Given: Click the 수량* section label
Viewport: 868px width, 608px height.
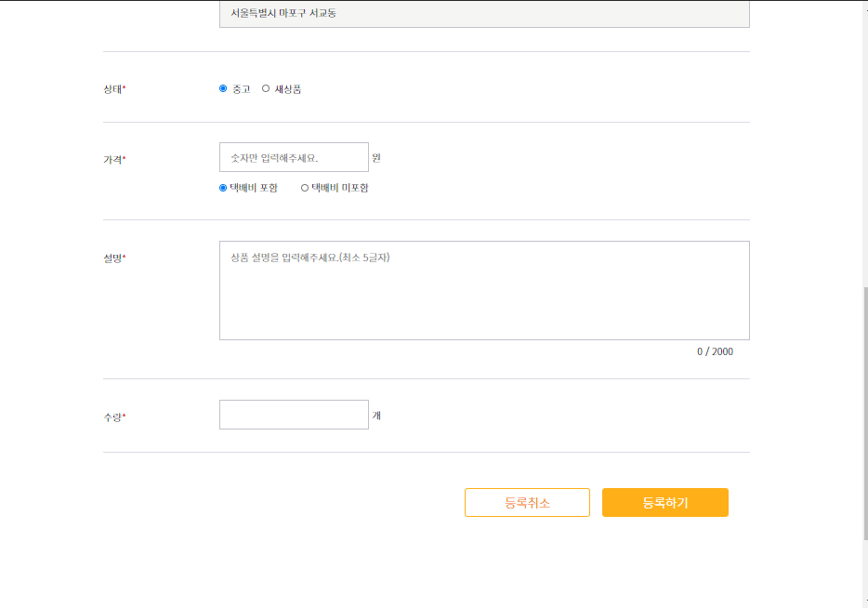Looking at the screenshot, I should tap(112, 416).
